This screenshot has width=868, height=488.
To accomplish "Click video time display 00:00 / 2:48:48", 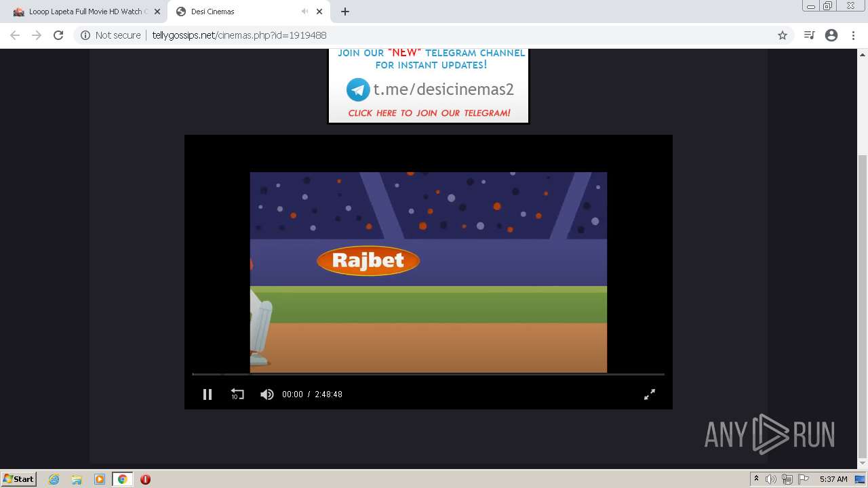I will click(x=312, y=394).
